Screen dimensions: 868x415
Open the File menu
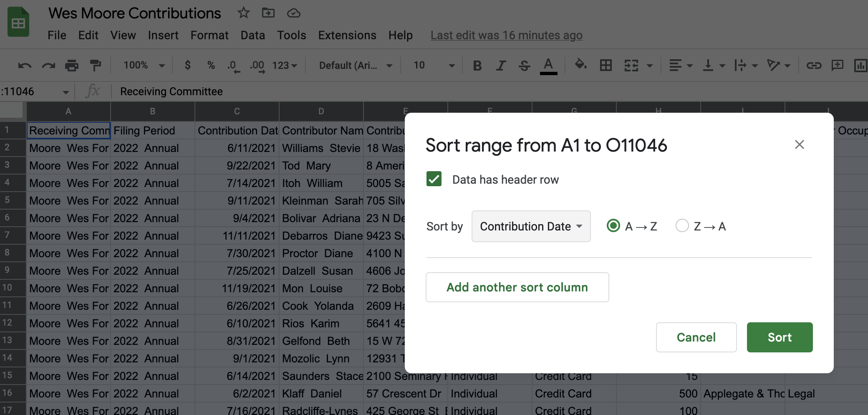pyautogui.click(x=57, y=35)
